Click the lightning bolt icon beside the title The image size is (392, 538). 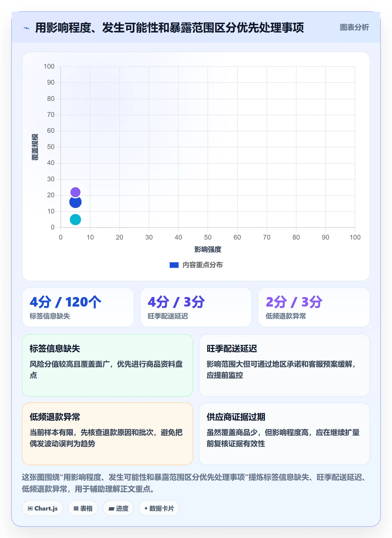tap(27, 28)
